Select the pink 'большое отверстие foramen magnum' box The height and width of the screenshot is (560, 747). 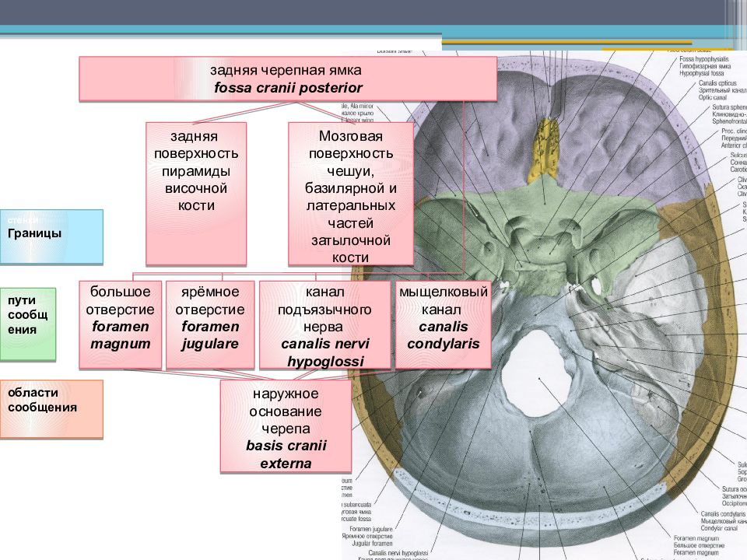(x=120, y=324)
